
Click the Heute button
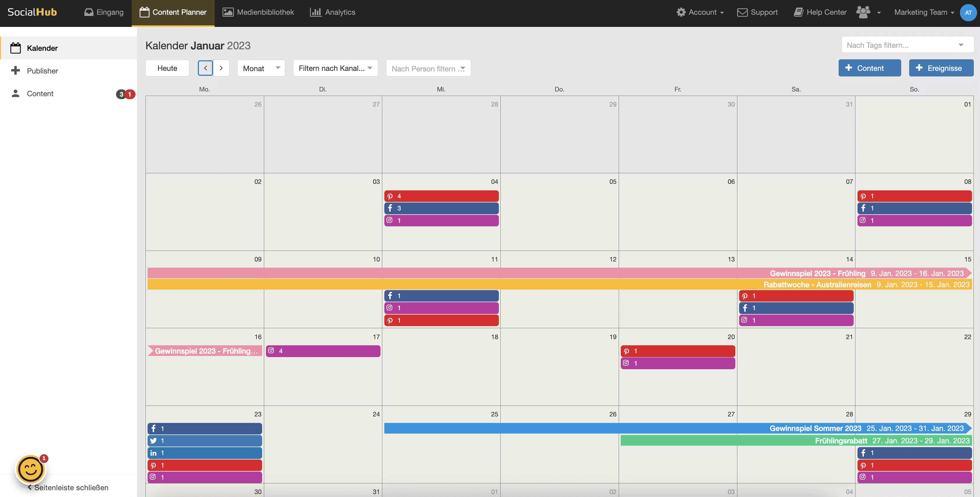pyautogui.click(x=167, y=68)
